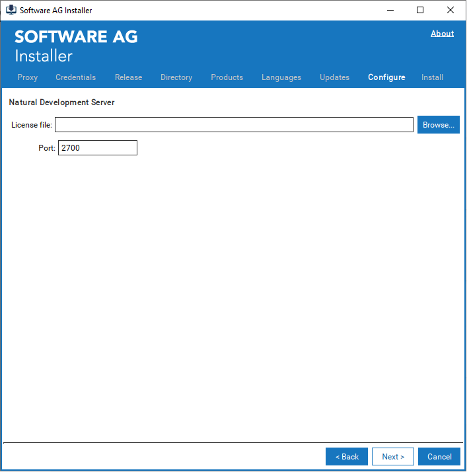
Task: Jump to the Products step tab
Action: (x=227, y=77)
